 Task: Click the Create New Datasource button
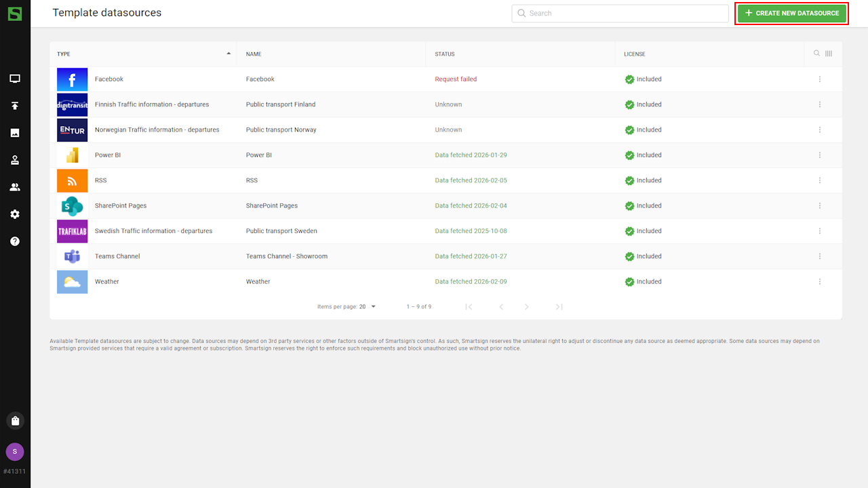pyautogui.click(x=791, y=14)
